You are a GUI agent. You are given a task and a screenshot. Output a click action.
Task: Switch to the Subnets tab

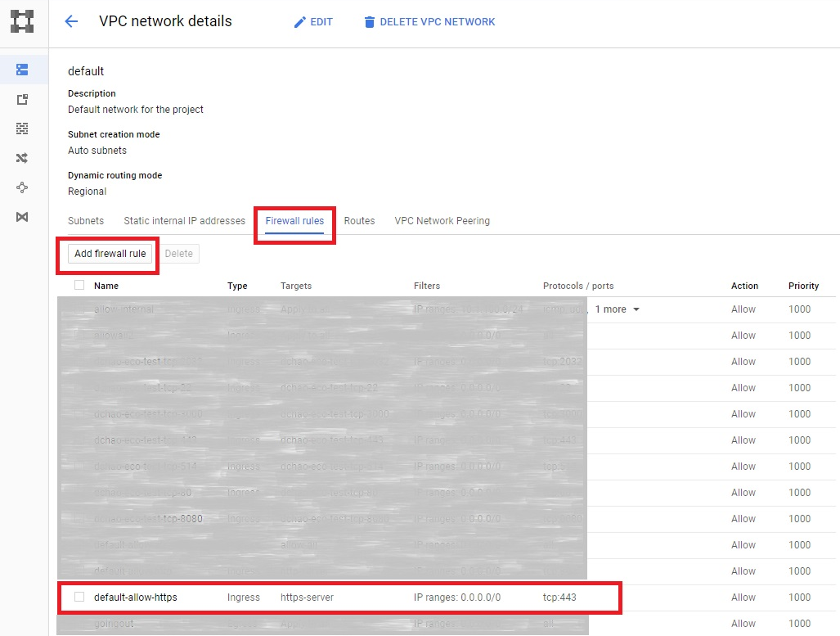pos(86,221)
